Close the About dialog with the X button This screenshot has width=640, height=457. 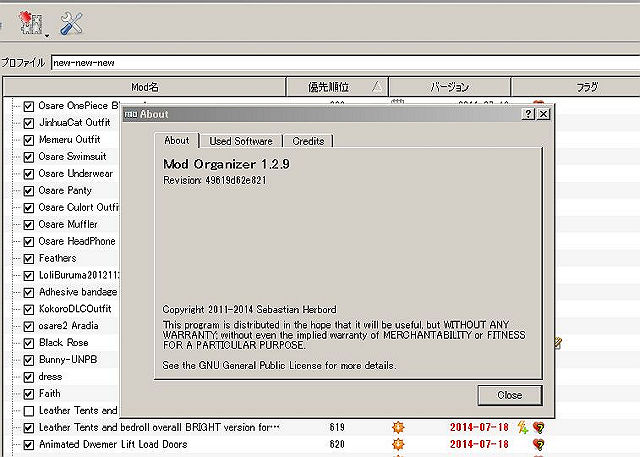[x=544, y=114]
